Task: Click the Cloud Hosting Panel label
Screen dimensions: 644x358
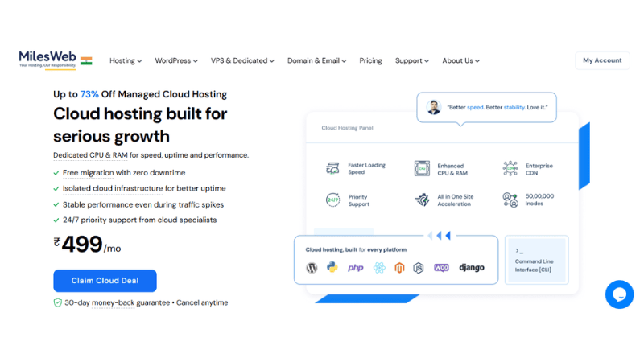Action: (x=347, y=128)
